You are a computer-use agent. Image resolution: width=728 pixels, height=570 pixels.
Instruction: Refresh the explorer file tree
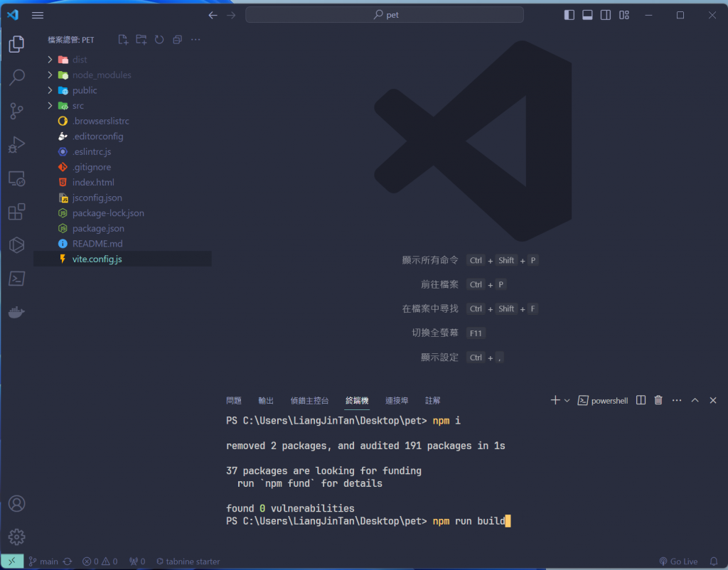(159, 40)
